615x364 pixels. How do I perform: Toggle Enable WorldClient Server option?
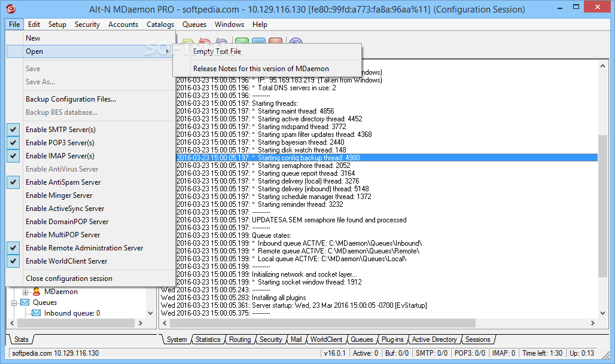tap(90, 261)
